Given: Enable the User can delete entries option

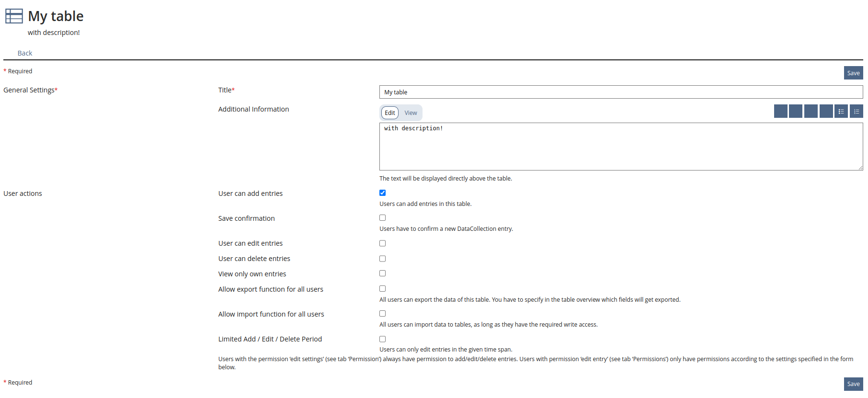Looking at the screenshot, I should point(382,259).
